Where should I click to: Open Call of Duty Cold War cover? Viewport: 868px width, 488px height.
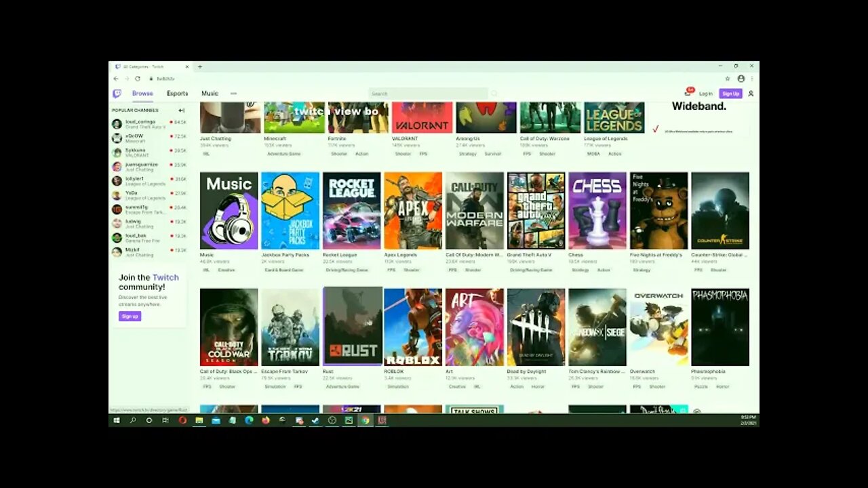click(229, 327)
